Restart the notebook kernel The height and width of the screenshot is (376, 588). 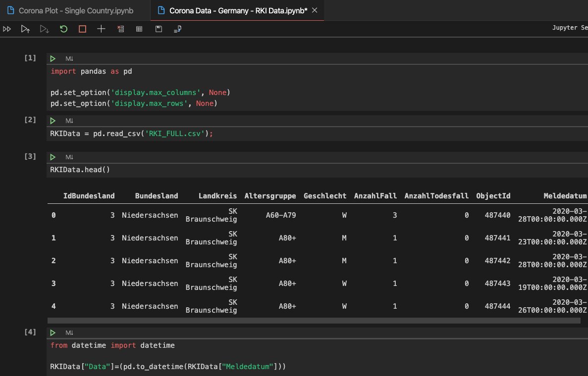[63, 28]
